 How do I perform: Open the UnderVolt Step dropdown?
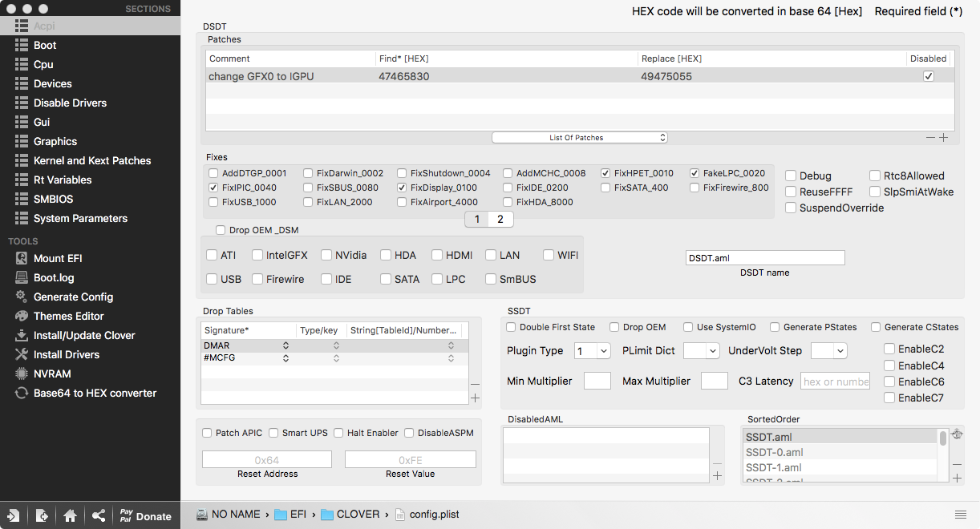pyautogui.click(x=828, y=351)
